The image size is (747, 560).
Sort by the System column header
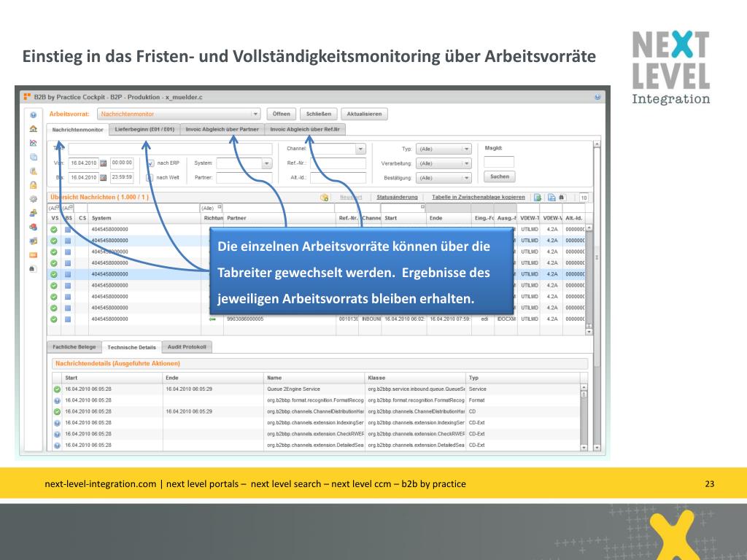point(145,218)
